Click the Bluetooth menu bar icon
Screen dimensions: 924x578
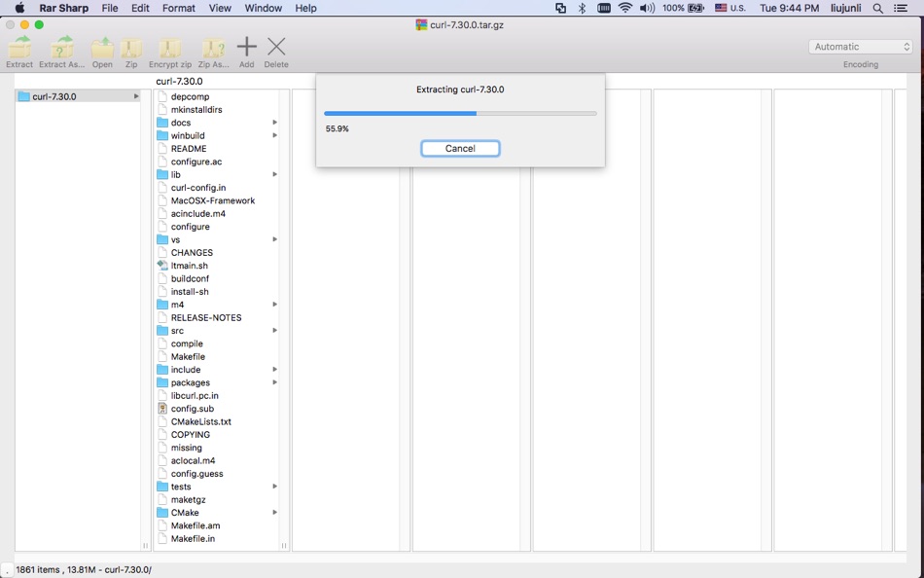click(x=583, y=8)
